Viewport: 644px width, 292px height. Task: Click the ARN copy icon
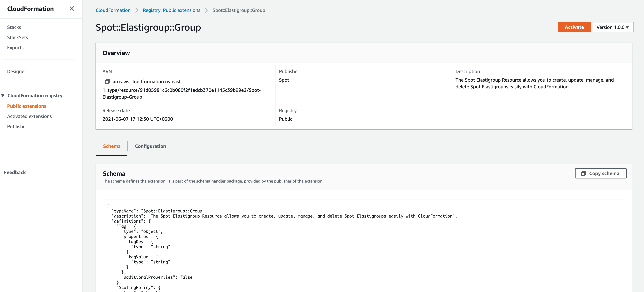click(107, 82)
